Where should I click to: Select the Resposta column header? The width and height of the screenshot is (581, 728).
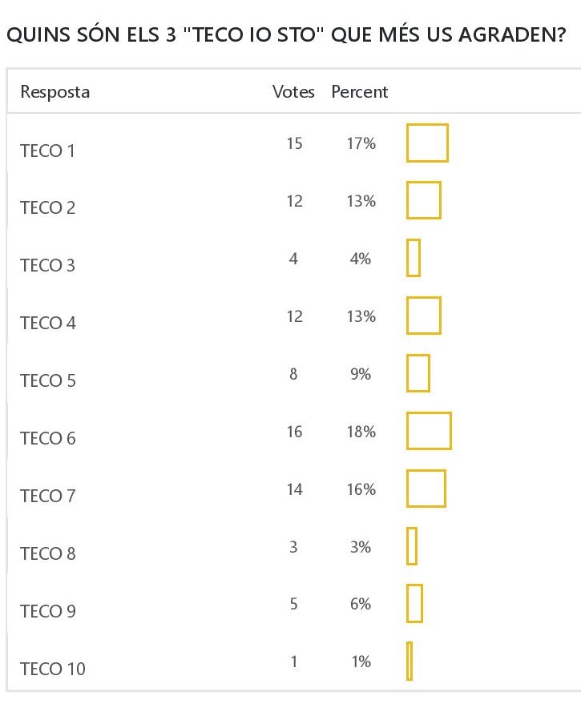tap(55, 92)
